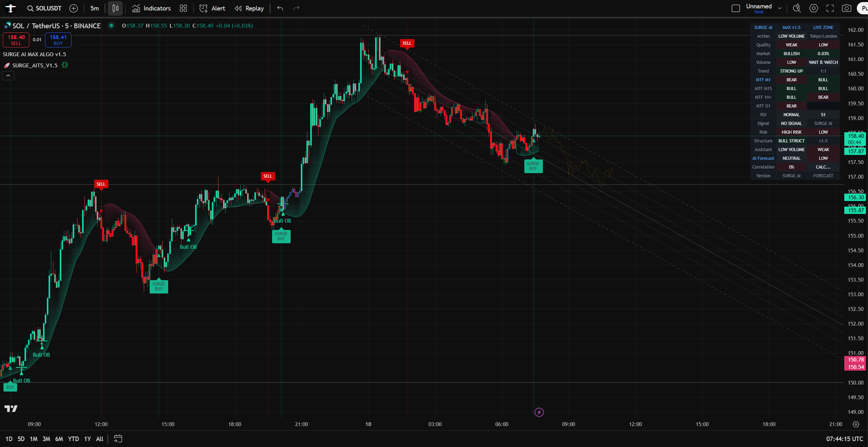Image resolution: width=868 pixels, height=447 pixels.
Task: Click the undo arrow
Action: [280, 8]
